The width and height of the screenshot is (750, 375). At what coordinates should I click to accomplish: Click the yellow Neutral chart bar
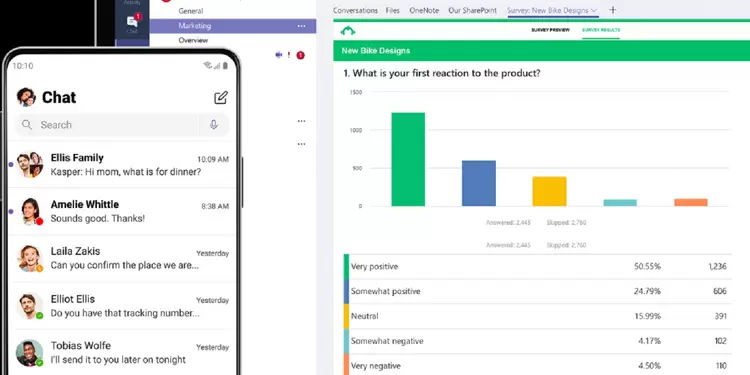[550, 191]
